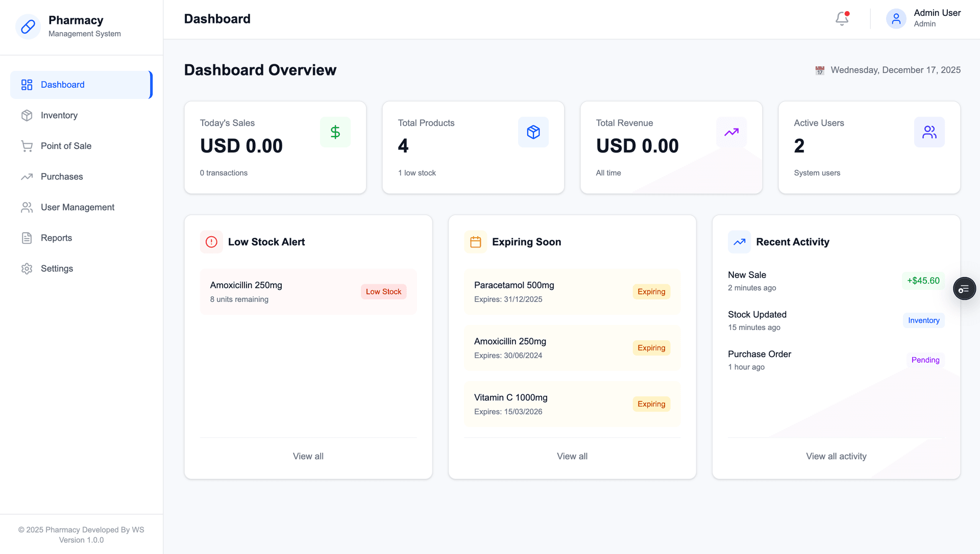
Task: Click View all under Expiring Soon
Action: 572,456
